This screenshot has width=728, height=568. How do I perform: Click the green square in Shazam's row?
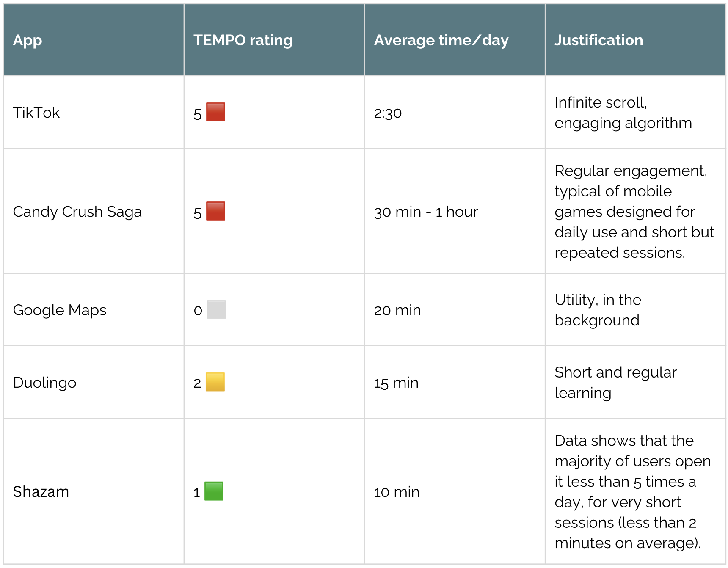click(214, 491)
